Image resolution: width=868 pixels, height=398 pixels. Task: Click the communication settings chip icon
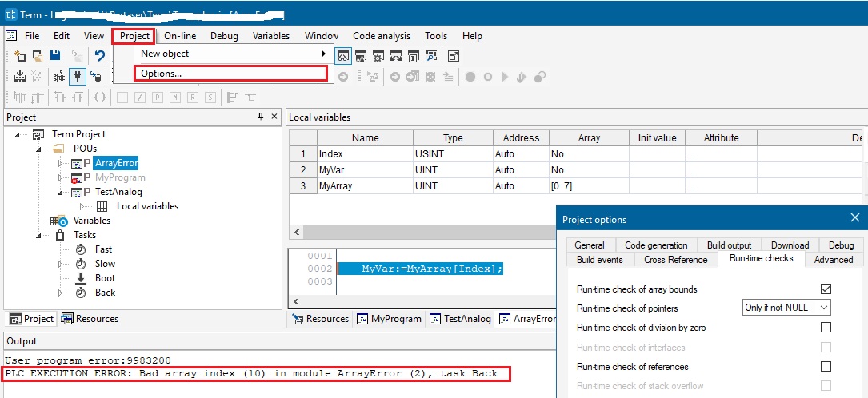pyautogui.click(x=60, y=76)
